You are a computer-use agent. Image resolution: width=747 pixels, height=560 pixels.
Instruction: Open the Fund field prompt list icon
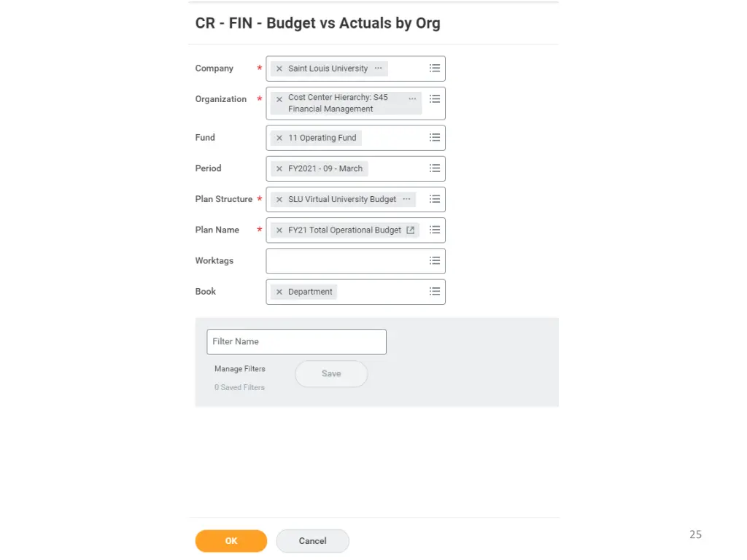click(x=435, y=138)
